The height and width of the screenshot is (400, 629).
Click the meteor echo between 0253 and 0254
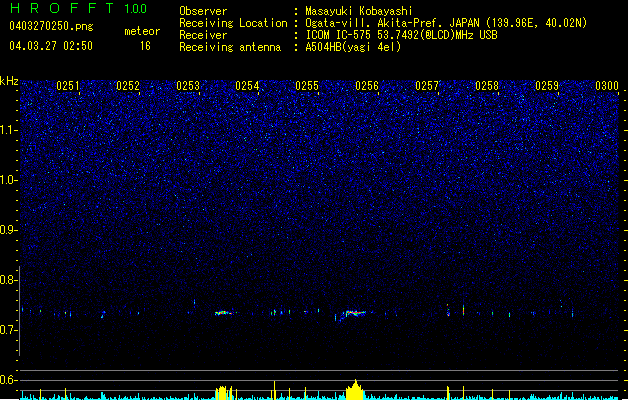tap(223, 313)
